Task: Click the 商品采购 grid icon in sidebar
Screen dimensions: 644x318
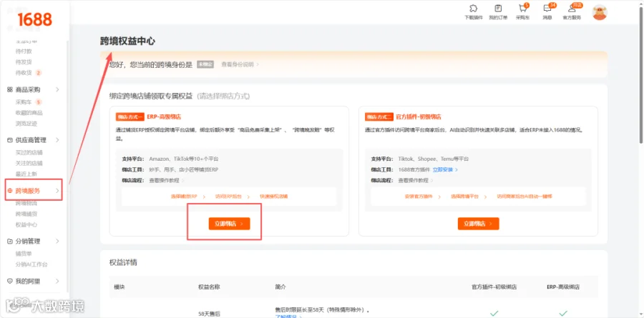Action: pyautogui.click(x=10, y=89)
